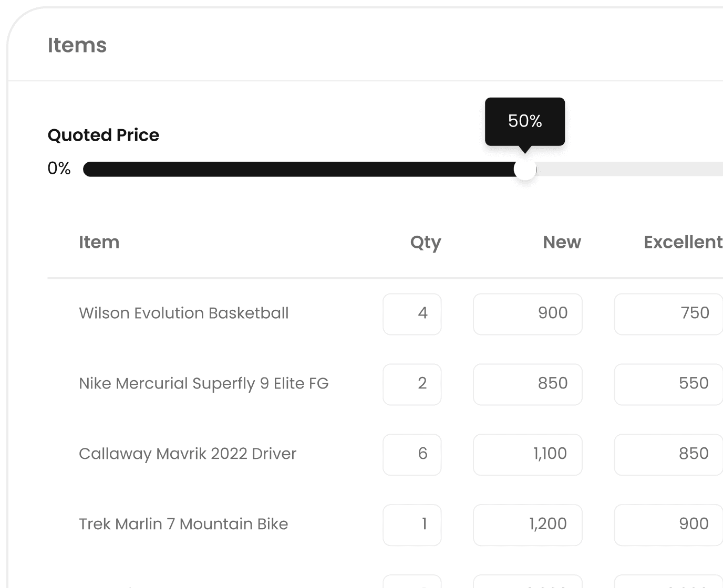The height and width of the screenshot is (588, 723).
Task: Edit New price 1,200 for Trek Marlin
Action: [528, 525]
